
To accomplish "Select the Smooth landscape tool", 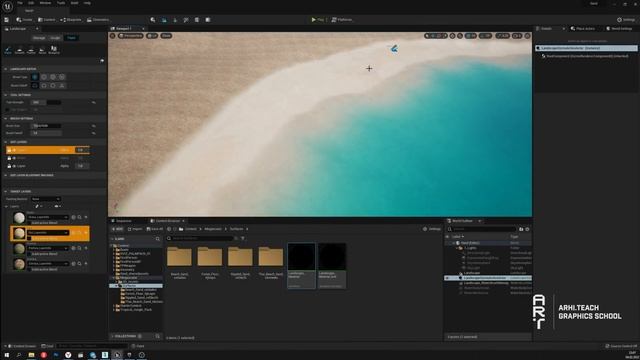I will (x=19, y=50).
